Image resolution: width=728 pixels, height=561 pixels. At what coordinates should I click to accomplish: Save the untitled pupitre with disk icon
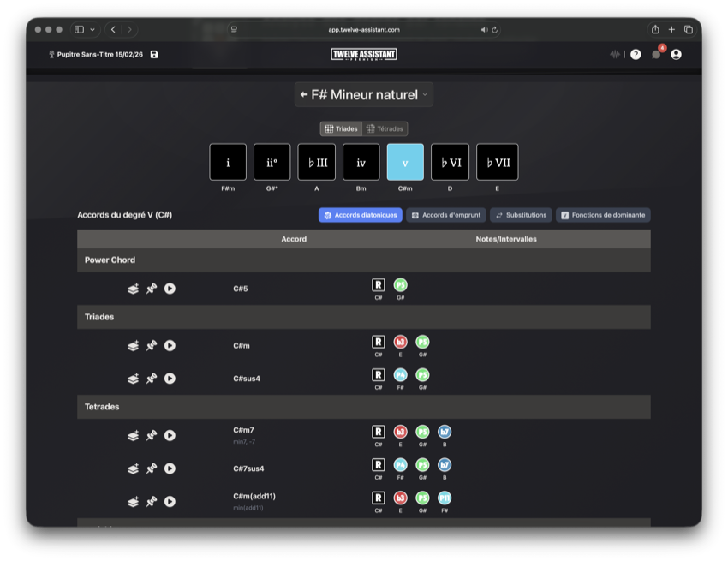tap(154, 55)
